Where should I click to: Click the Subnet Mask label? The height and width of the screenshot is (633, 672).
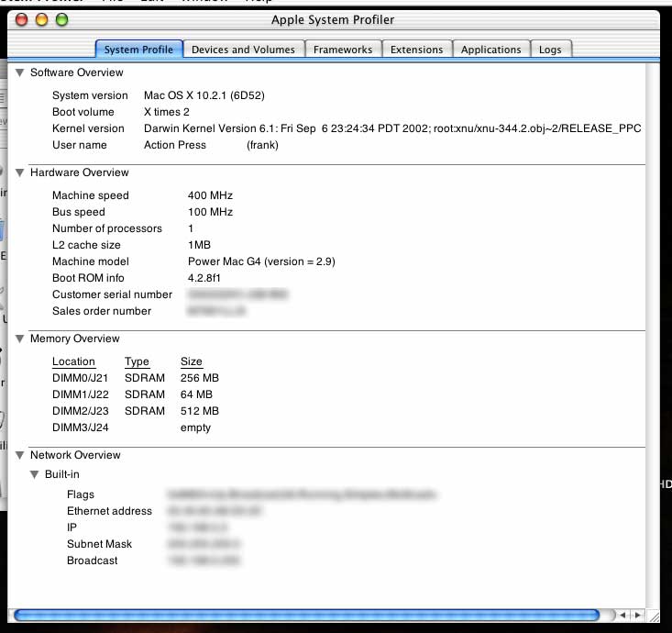(x=99, y=544)
